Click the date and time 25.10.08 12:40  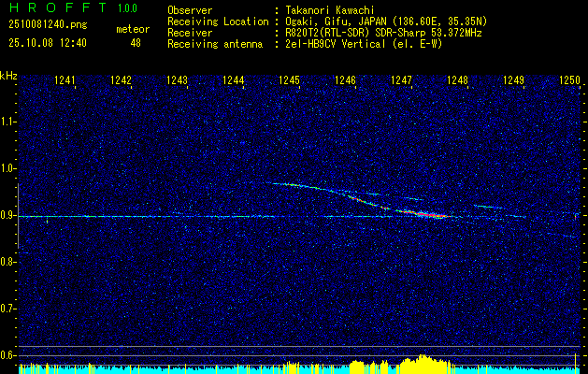(48, 43)
